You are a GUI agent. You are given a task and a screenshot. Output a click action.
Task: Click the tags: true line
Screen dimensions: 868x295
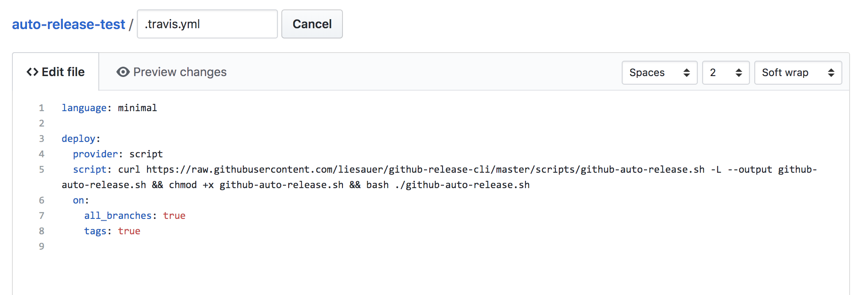click(x=112, y=231)
